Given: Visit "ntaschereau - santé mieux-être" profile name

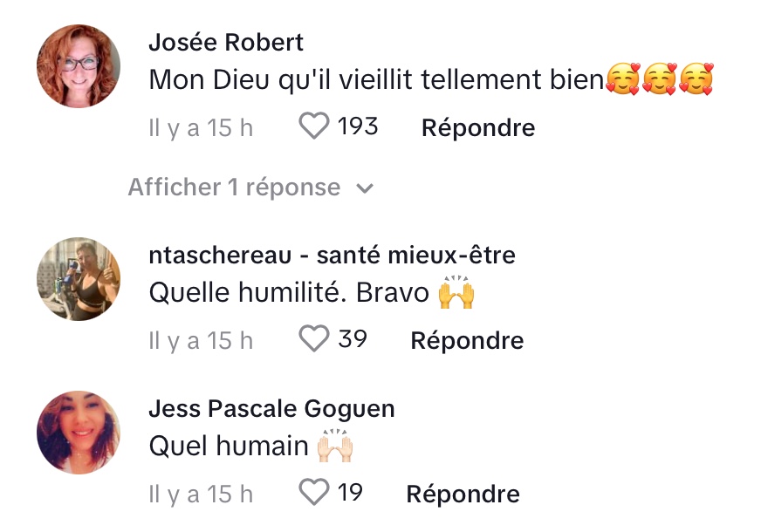Looking at the screenshot, I should pyautogui.click(x=332, y=256).
